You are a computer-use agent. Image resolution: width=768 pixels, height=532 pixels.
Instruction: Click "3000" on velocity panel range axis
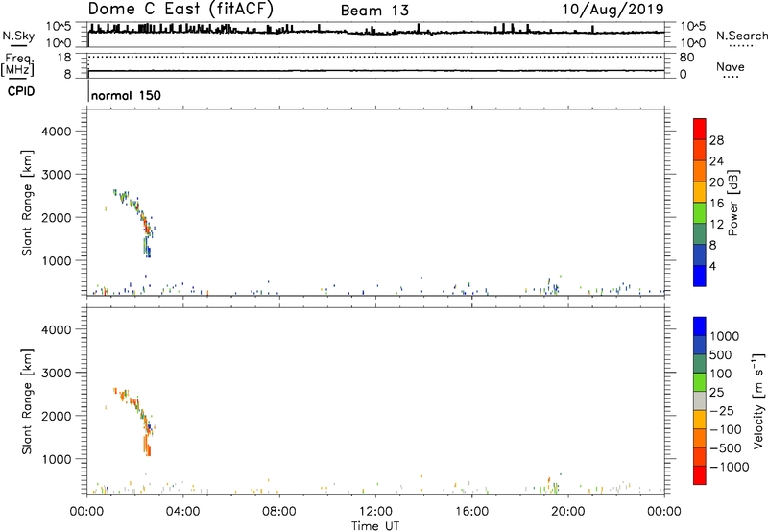click(57, 374)
